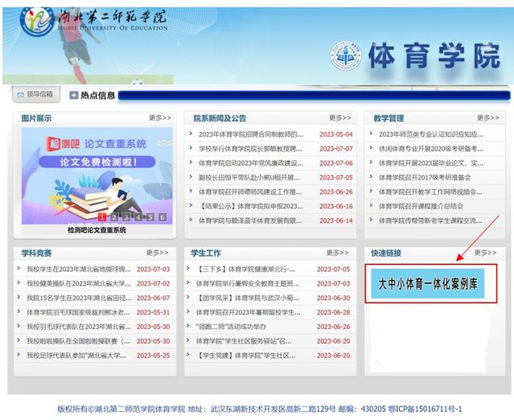Screen dimensions: 514x420
Task: Open news dated 2023-05-04 about 招聘合同制教师
Action: coord(249,134)
